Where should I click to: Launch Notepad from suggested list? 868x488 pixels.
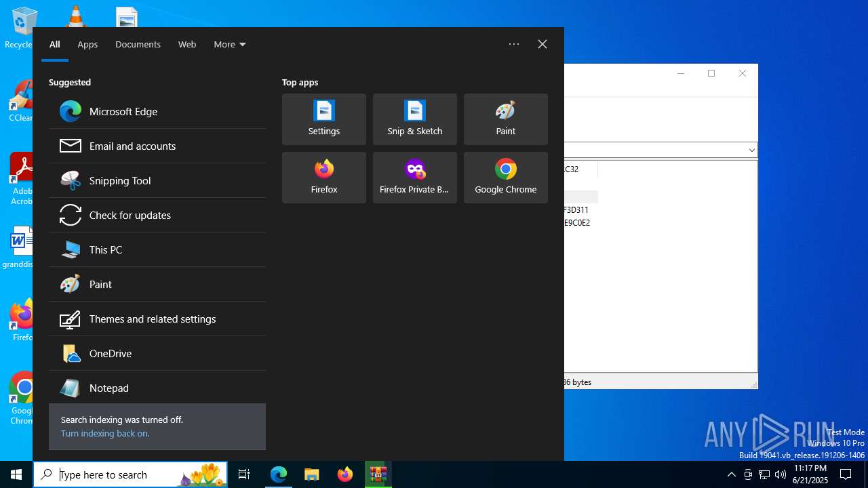coord(157,388)
